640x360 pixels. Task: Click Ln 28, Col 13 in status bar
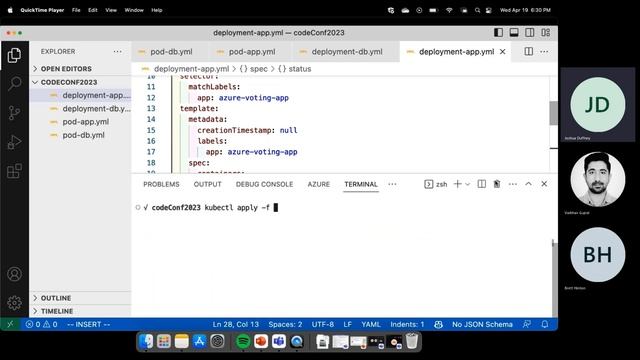tap(236, 324)
